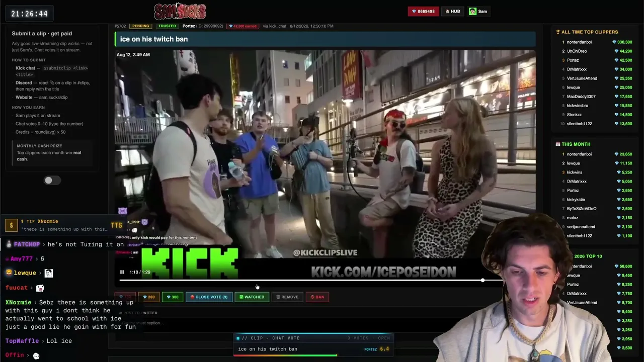This screenshot has width=644, height=362.
Task: Open the Sam Sucks logo home link
Action: click(x=180, y=11)
